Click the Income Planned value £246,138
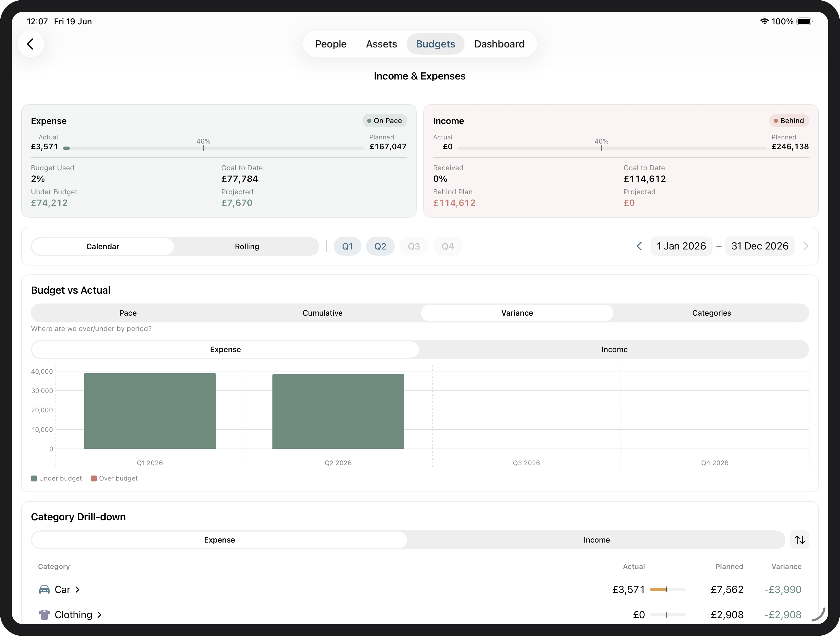This screenshot has width=840, height=636. tap(790, 147)
